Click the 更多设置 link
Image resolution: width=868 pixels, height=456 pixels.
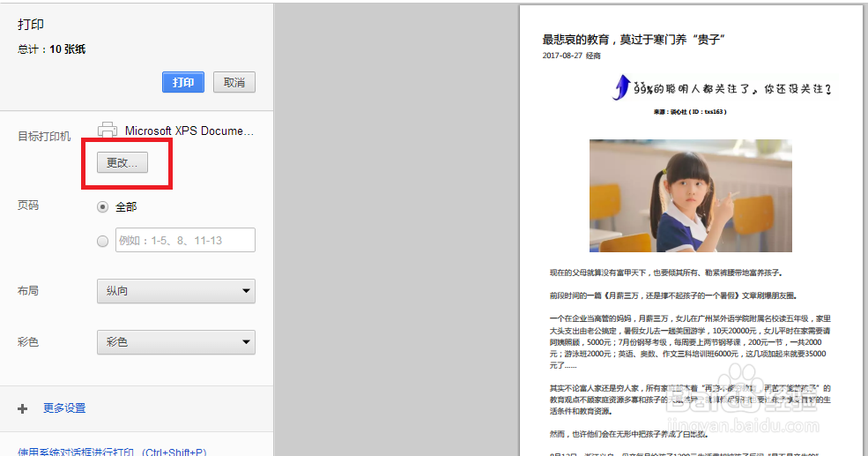[64, 408]
